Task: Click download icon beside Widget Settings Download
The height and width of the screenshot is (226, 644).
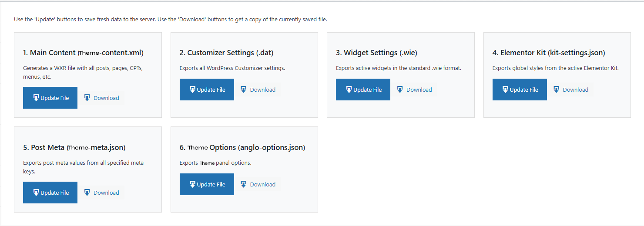Action: tap(400, 90)
